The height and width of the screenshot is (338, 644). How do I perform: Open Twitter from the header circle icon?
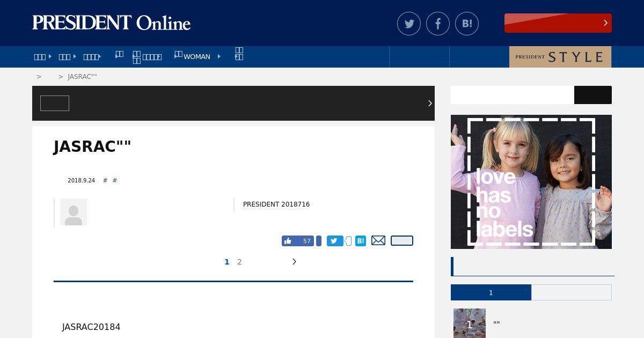point(409,24)
